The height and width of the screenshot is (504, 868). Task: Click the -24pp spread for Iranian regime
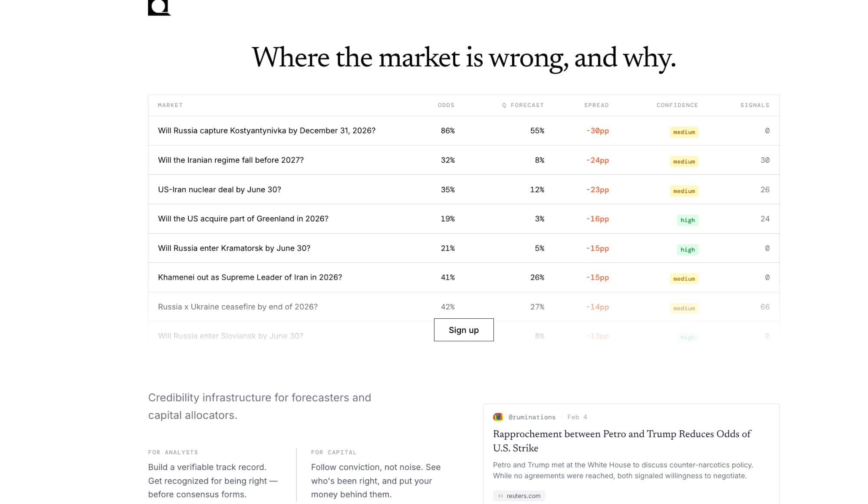[597, 160]
